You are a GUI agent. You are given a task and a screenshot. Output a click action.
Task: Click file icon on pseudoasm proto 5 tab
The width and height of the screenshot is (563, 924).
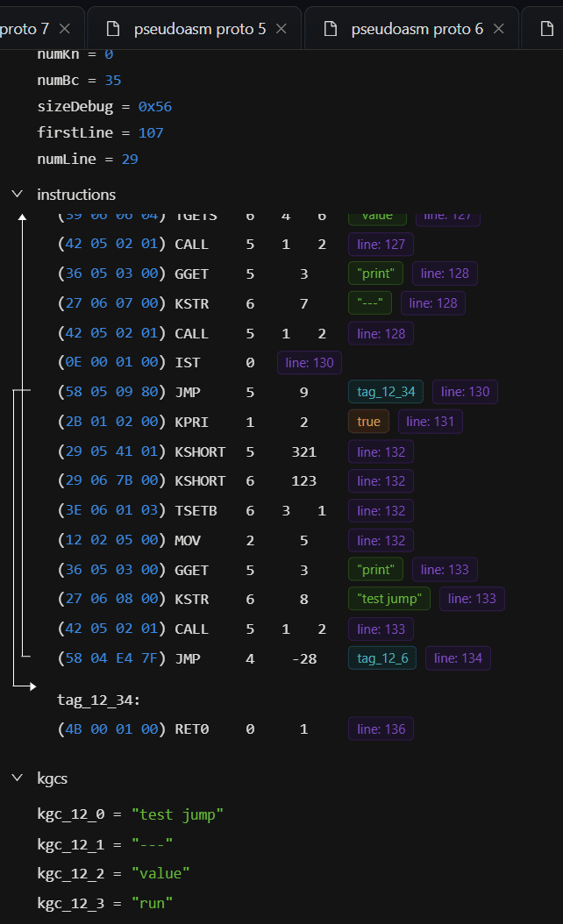112,29
